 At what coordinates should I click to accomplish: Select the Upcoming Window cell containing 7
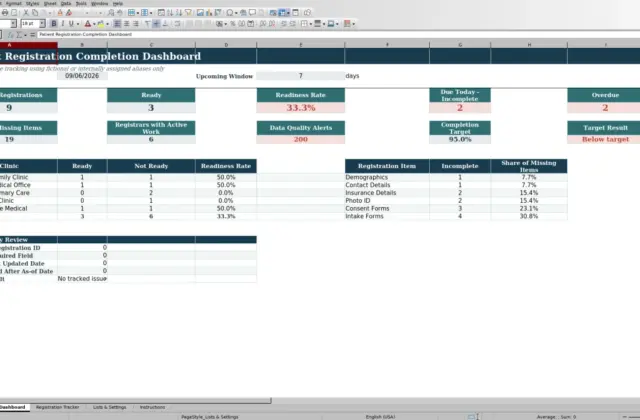tap(300, 76)
